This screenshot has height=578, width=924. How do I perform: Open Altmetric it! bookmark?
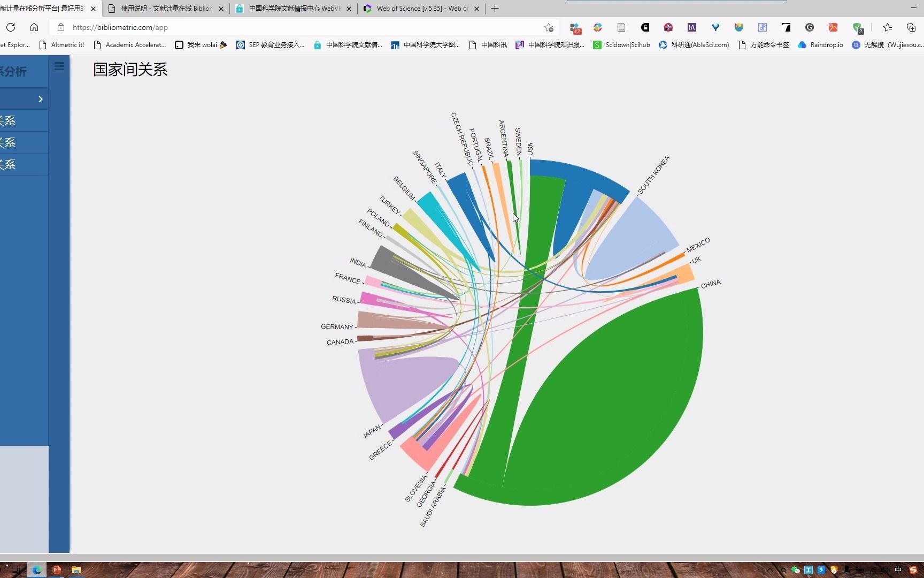pos(62,45)
